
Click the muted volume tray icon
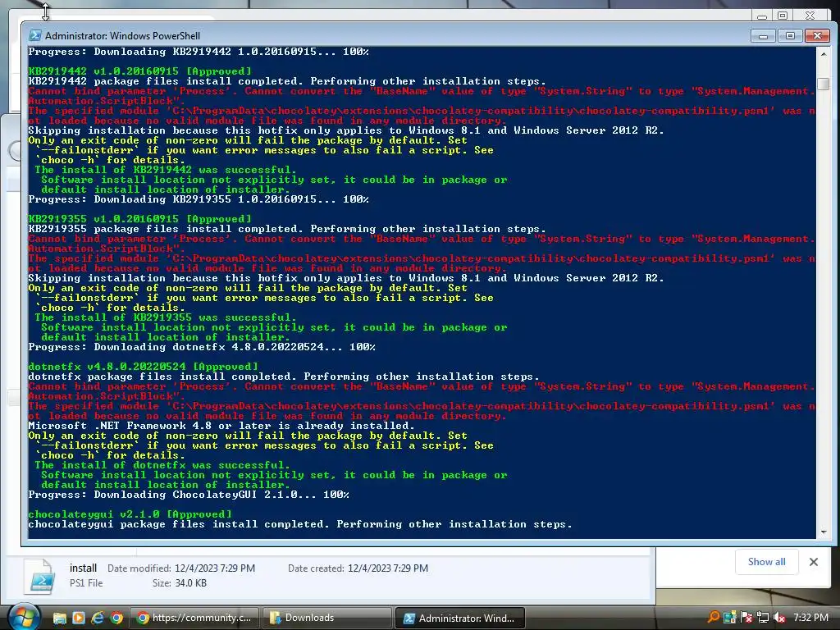pyautogui.click(x=779, y=617)
